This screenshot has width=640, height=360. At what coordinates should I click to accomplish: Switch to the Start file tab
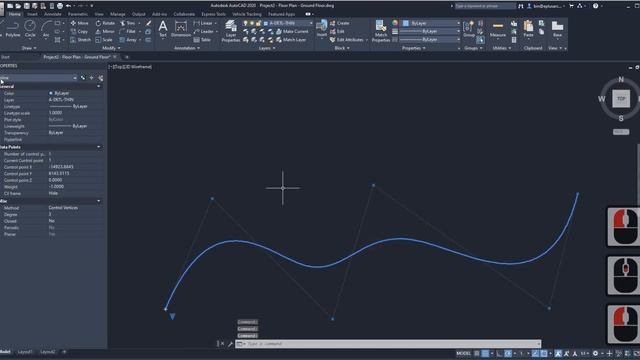5,57
